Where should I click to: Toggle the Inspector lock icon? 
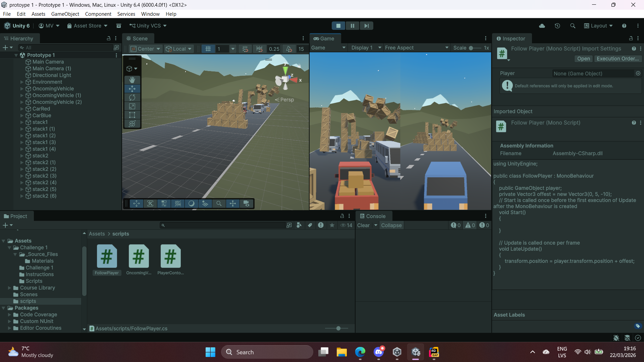point(631,38)
